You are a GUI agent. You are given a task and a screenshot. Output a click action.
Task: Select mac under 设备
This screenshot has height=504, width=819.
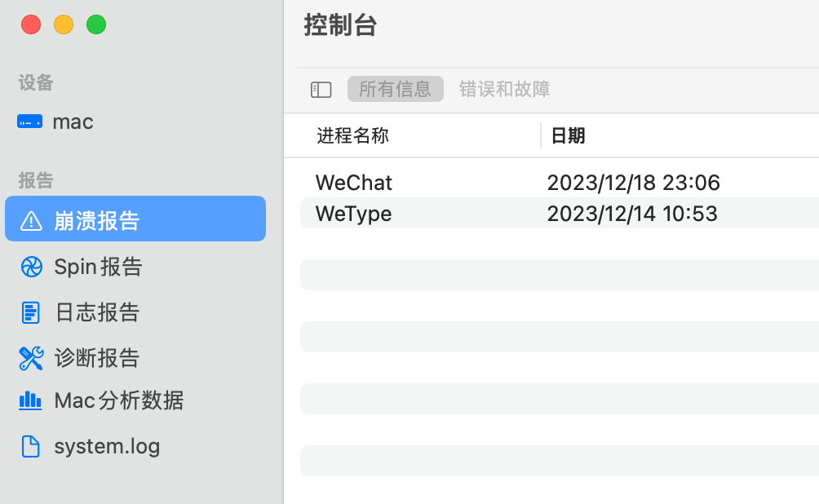[x=73, y=122]
